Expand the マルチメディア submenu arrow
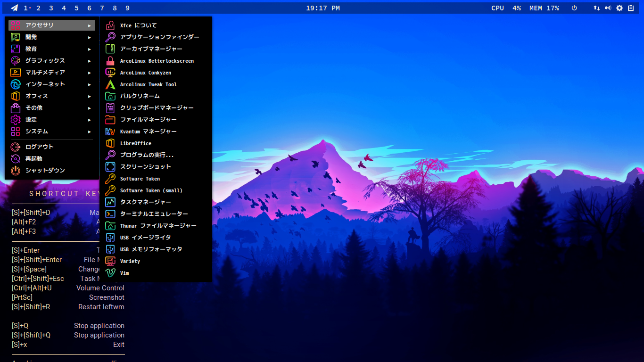 tap(90, 73)
